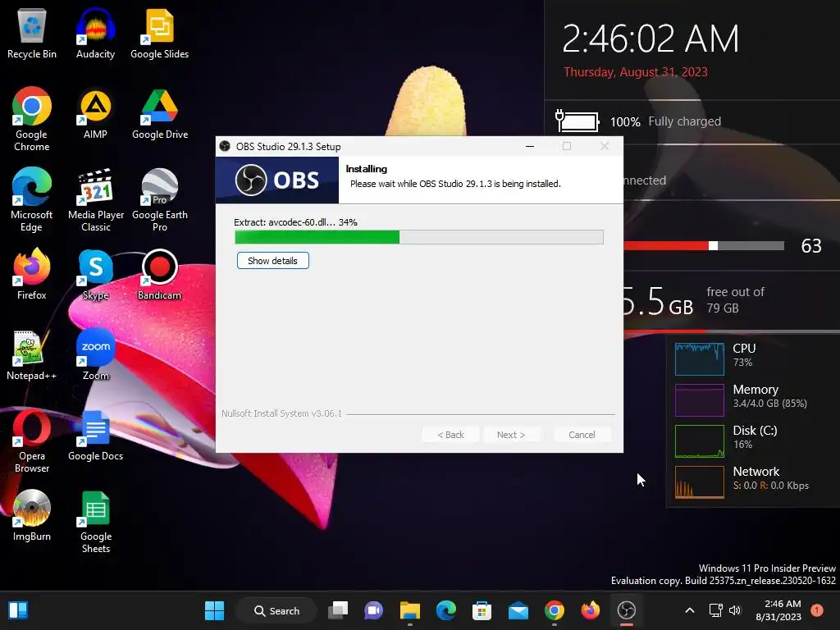Open Media Player Classic shortcut

click(96, 199)
